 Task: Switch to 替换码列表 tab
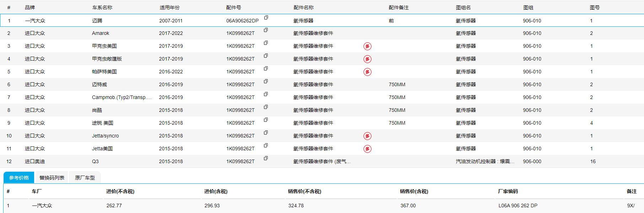(x=52, y=177)
